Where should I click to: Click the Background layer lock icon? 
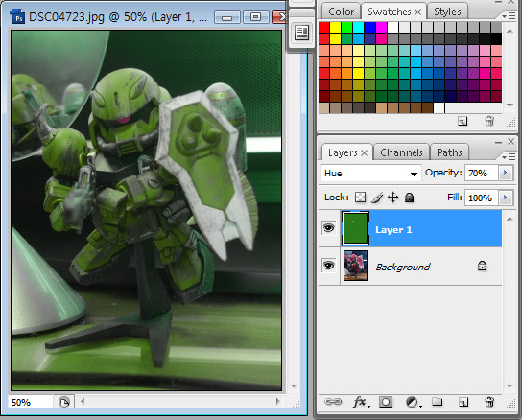click(482, 266)
